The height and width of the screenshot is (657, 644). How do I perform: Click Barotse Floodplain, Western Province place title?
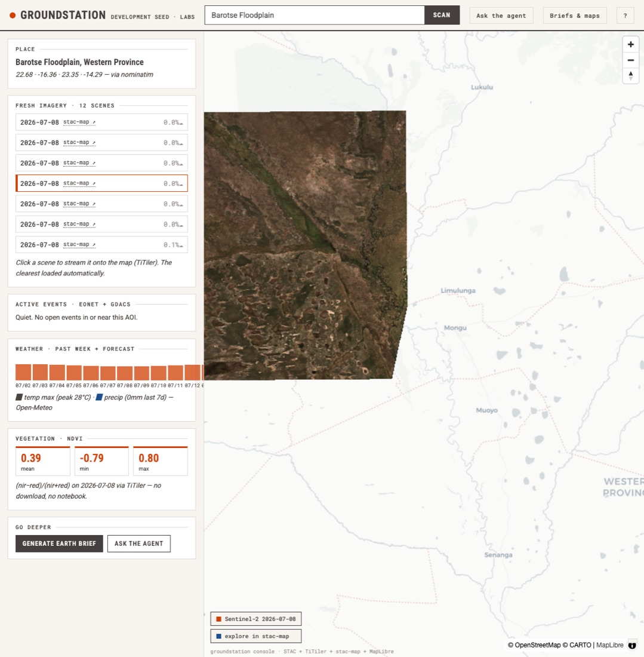click(79, 62)
